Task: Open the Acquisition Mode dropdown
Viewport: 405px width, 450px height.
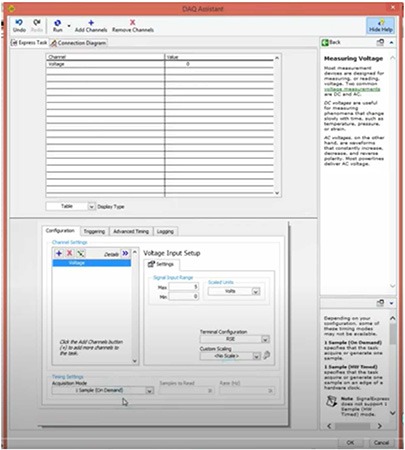Action: 103,390
